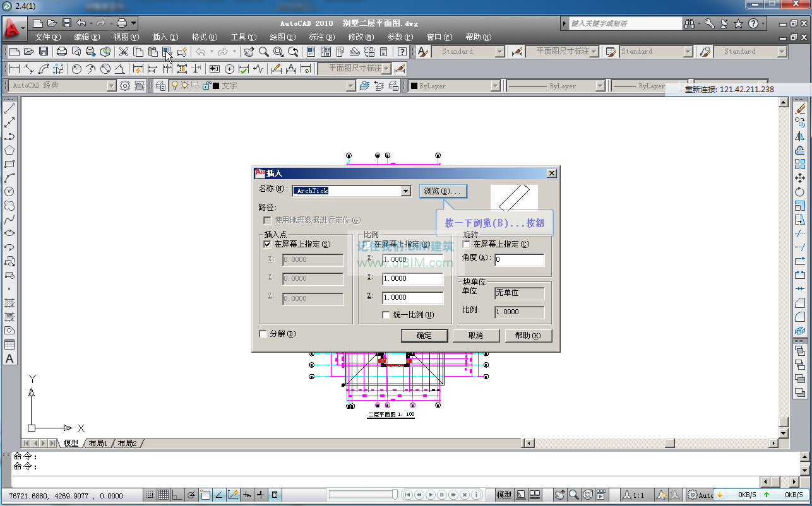Open the 文字 layer dropdown list
This screenshot has height=506, width=812.
coord(350,86)
